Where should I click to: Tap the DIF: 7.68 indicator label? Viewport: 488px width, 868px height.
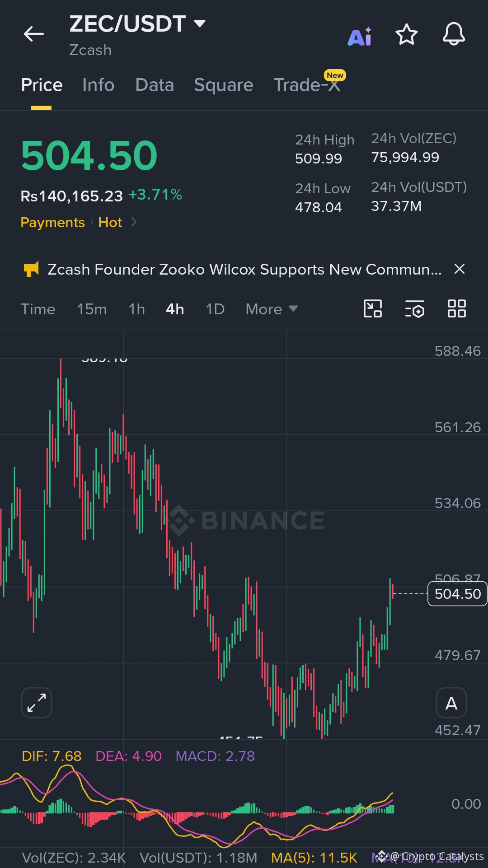[52, 756]
